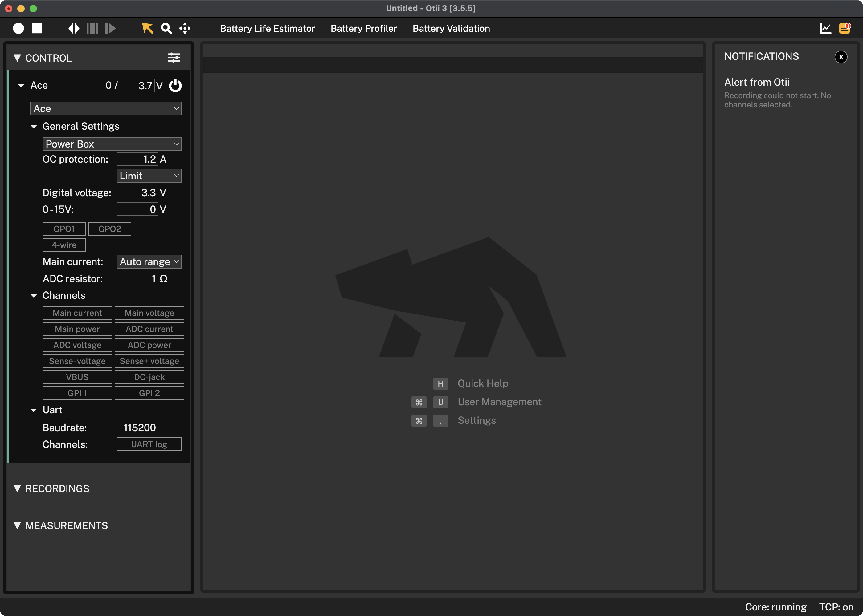
Task: Click the square stop recording button
Action: pos(37,28)
